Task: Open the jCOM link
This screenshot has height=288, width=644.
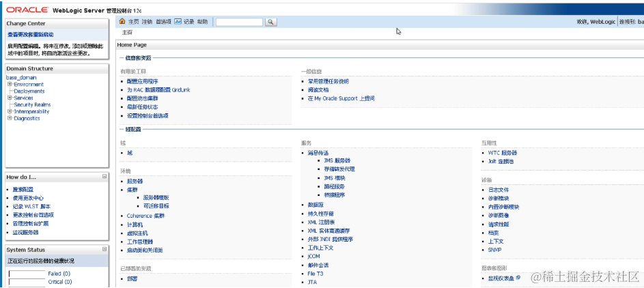Action: point(313,257)
